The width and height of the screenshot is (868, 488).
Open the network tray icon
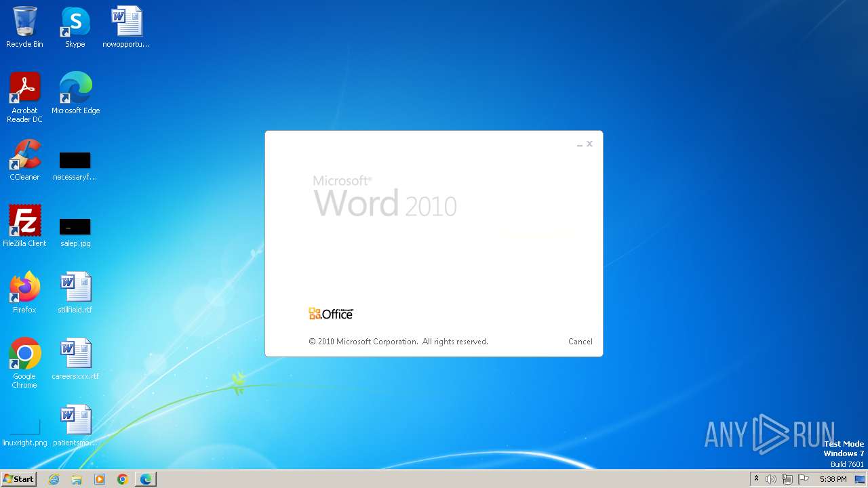(787, 479)
